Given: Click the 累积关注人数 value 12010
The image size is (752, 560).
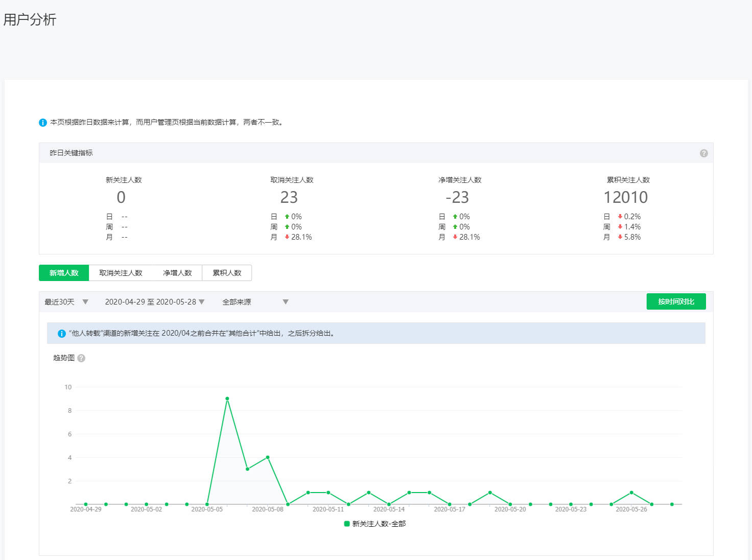Looking at the screenshot, I should coord(625,197).
